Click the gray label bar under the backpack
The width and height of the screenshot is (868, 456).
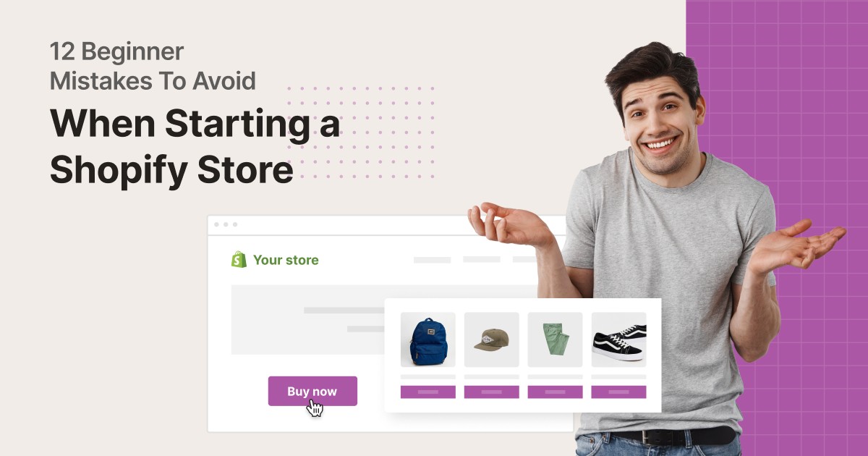pos(428,376)
